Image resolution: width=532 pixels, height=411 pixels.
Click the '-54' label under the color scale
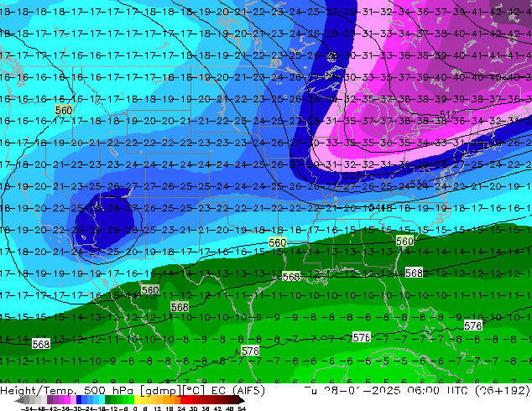[27, 408]
